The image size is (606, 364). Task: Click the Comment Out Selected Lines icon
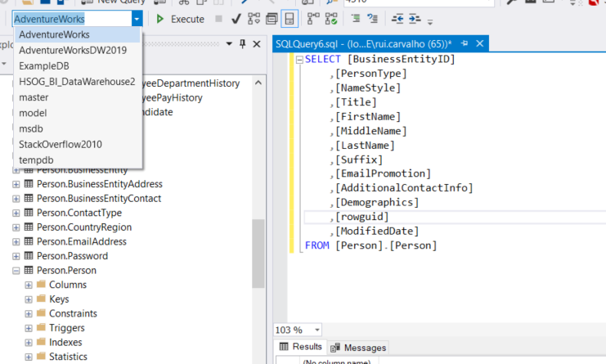[x=355, y=19]
